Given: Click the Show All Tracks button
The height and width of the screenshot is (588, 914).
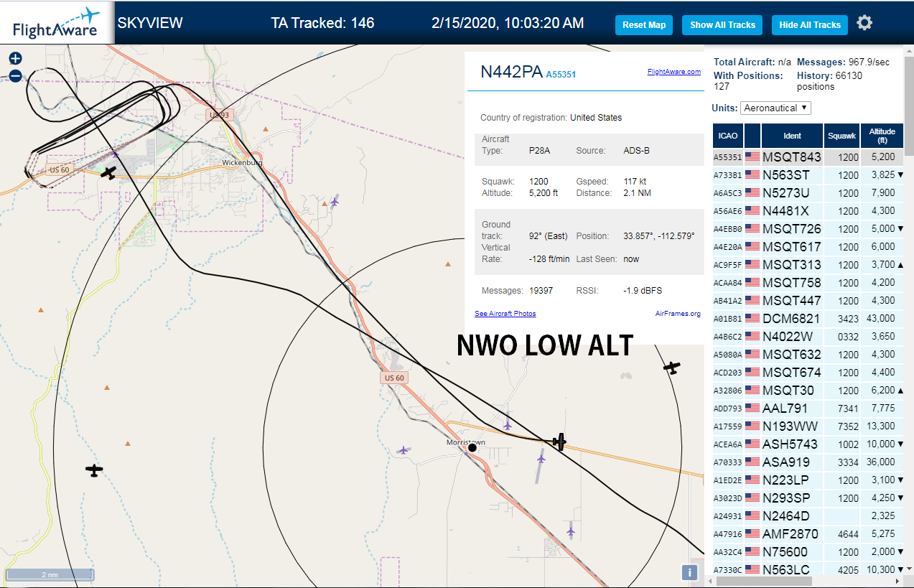Looking at the screenshot, I should pos(722,24).
